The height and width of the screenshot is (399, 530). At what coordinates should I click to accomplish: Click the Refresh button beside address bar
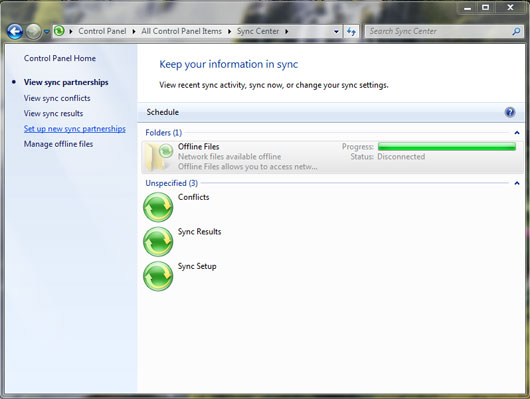click(351, 31)
